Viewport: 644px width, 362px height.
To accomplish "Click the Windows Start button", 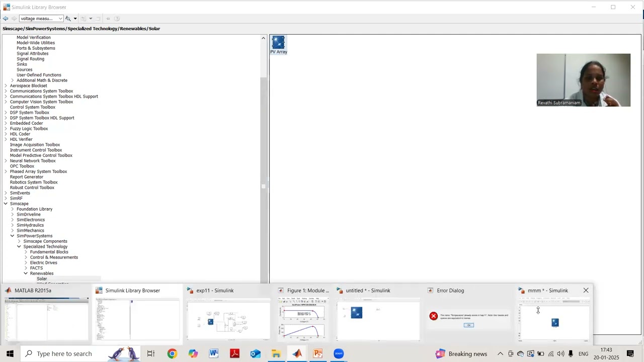I will (10, 353).
